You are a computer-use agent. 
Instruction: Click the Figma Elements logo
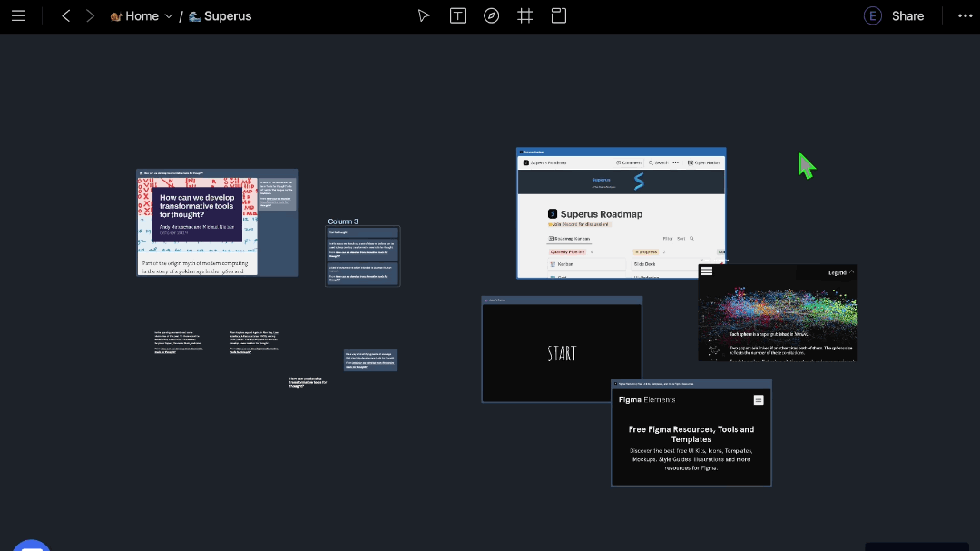[x=647, y=399]
